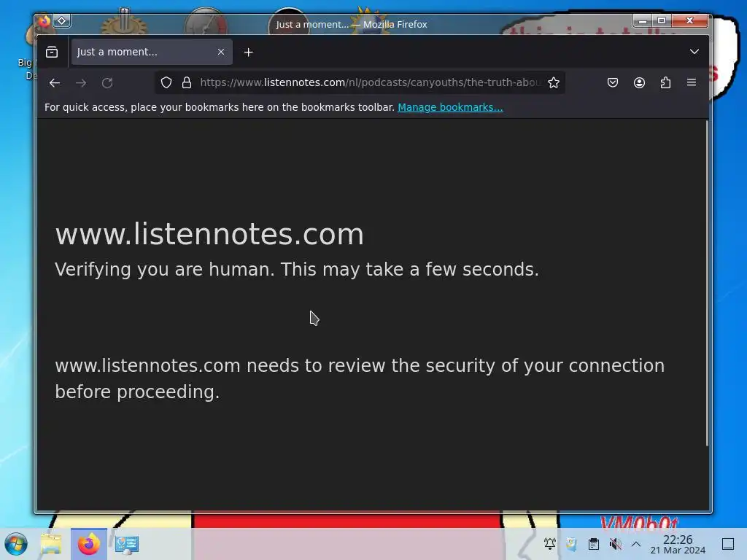
Task: Unmute audio via the volume tray icon
Action: pyautogui.click(x=615, y=543)
